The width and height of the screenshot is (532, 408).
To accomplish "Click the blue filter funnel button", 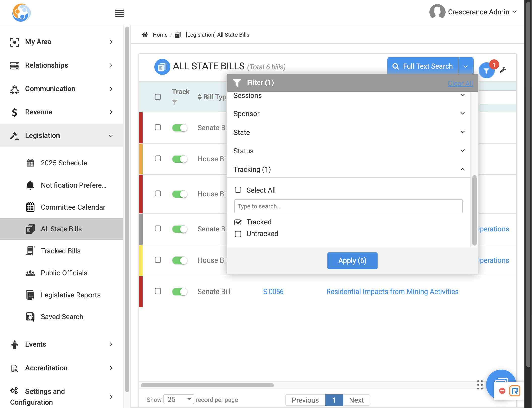I will pos(486,71).
